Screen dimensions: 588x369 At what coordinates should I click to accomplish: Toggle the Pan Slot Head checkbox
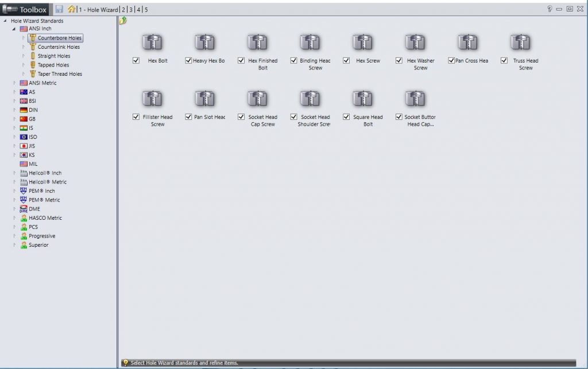pos(188,117)
